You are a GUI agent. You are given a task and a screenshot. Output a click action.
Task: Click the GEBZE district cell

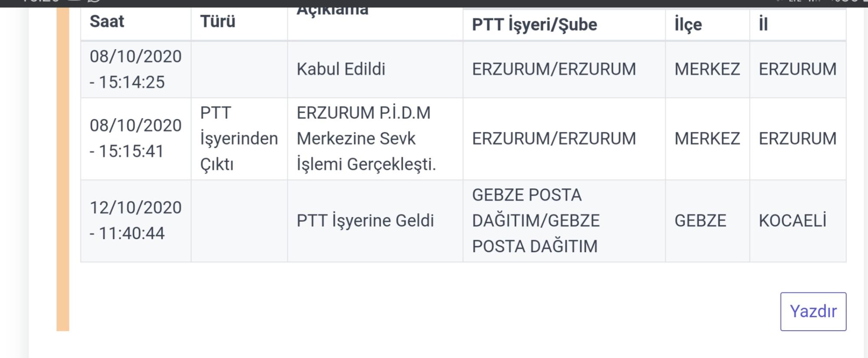[x=707, y=221]
